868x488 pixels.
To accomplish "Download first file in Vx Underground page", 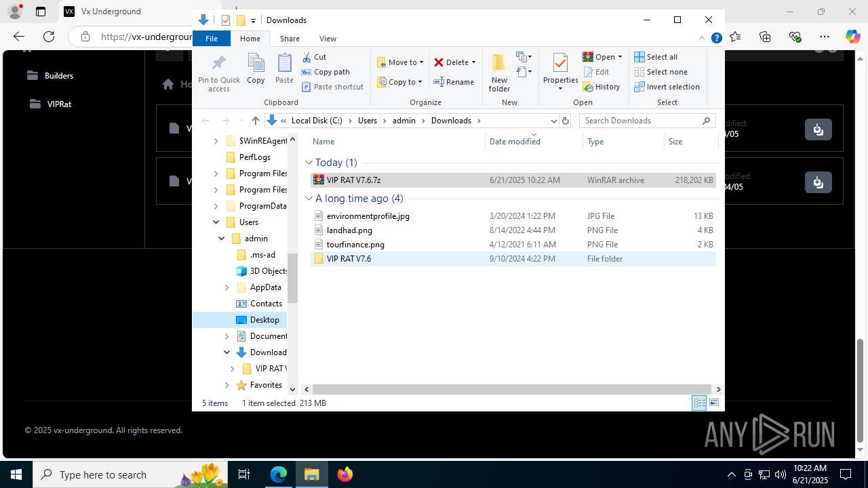I will click(818, 129).
